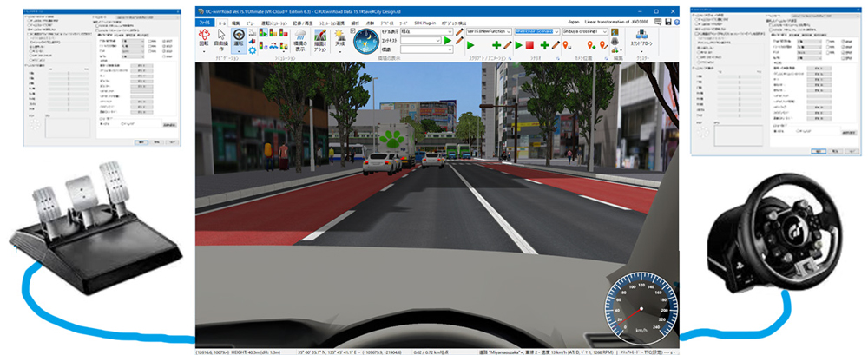Add camera position pin with plus

point(591,45)
